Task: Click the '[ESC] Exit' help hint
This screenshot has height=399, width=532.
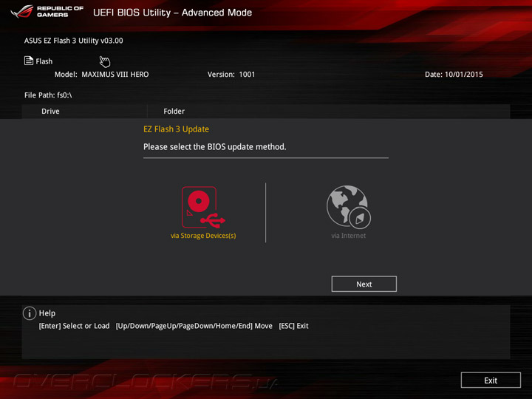Action: tap(293, 326)
